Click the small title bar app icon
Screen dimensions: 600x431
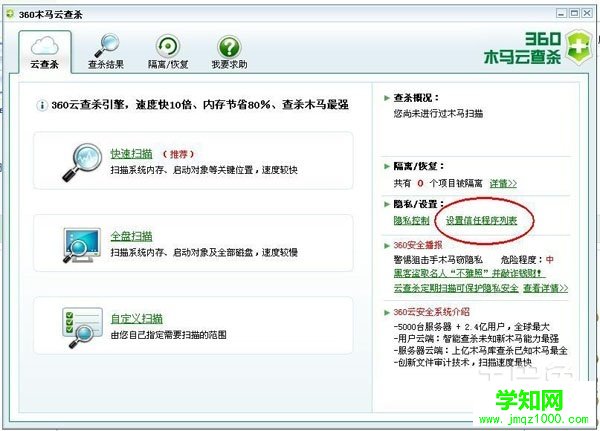(10, 14)
